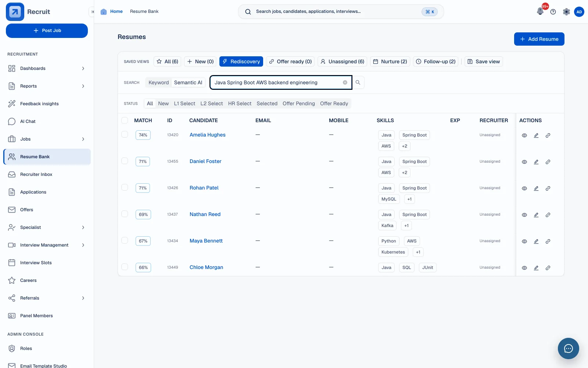Viewport: 588px width, 368px height.
Task: Open the AI Chat sidebar item
Action: [x=47, y=121]
